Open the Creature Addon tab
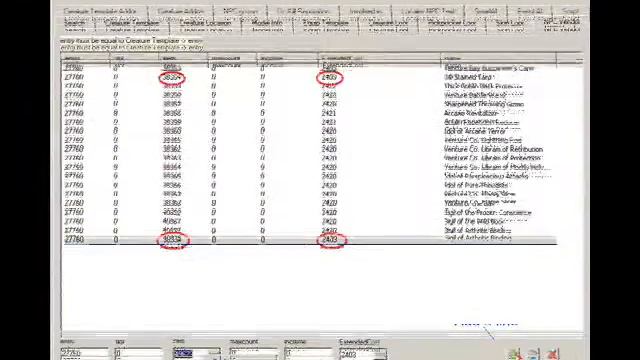The width and height of the screenshot is (640, 360). [180, 11]
